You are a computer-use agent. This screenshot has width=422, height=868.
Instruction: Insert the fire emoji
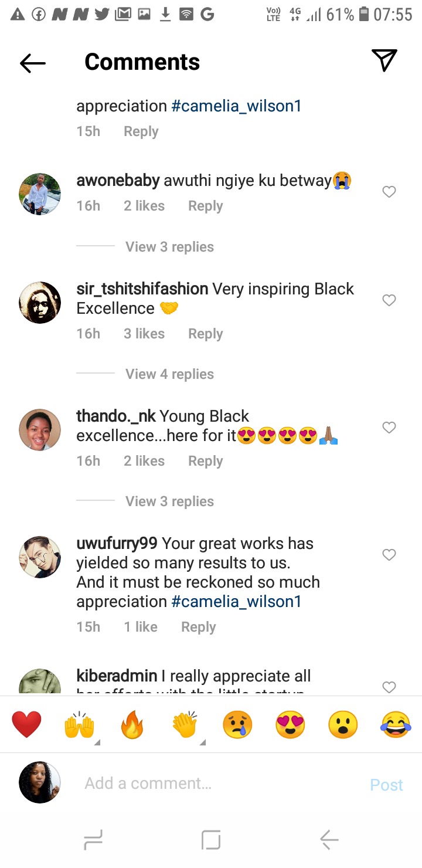click(x=132, y=725)
